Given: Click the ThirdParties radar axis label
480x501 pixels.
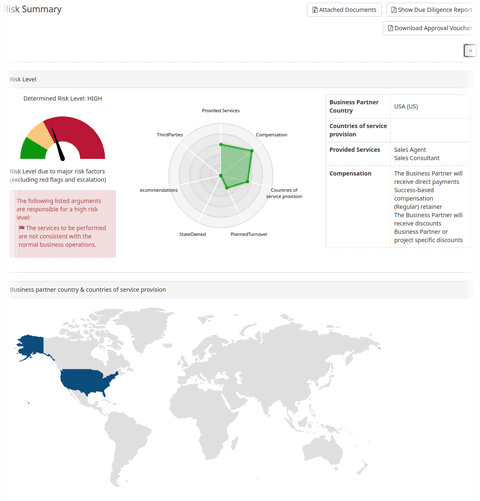Looking at the screenshot, I should [x=170, y=135].
